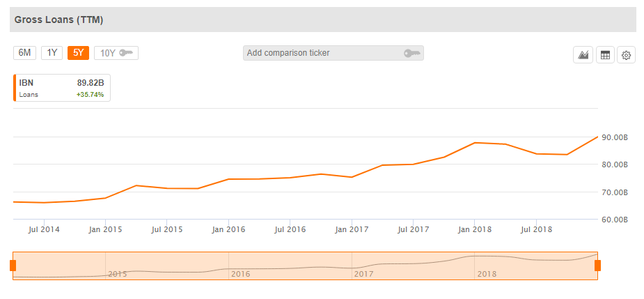Switch to table view icon
This screenshot has width=644, height=299.
605,55
